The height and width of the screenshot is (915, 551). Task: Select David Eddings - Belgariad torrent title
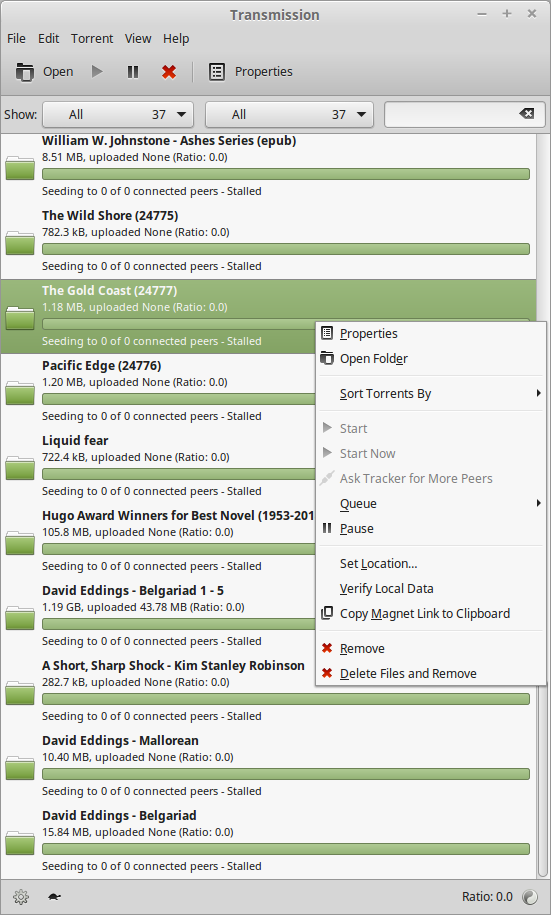(x=119, y=816)
